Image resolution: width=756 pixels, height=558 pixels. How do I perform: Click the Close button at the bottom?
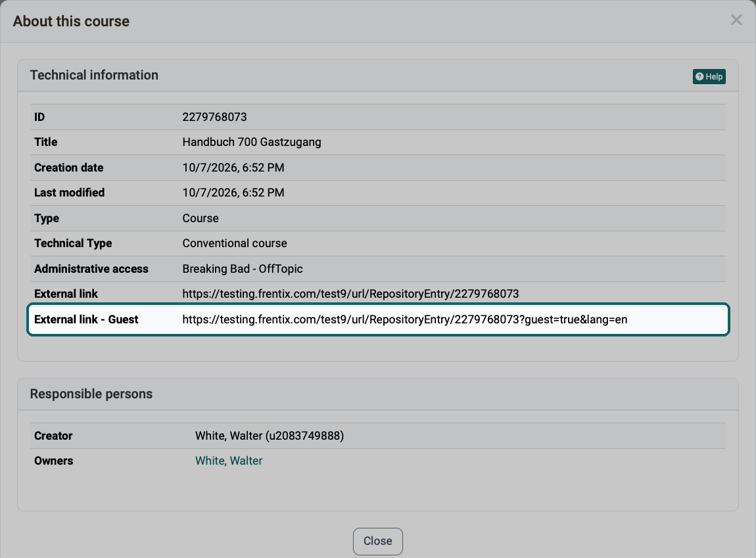tap(377, 541)
